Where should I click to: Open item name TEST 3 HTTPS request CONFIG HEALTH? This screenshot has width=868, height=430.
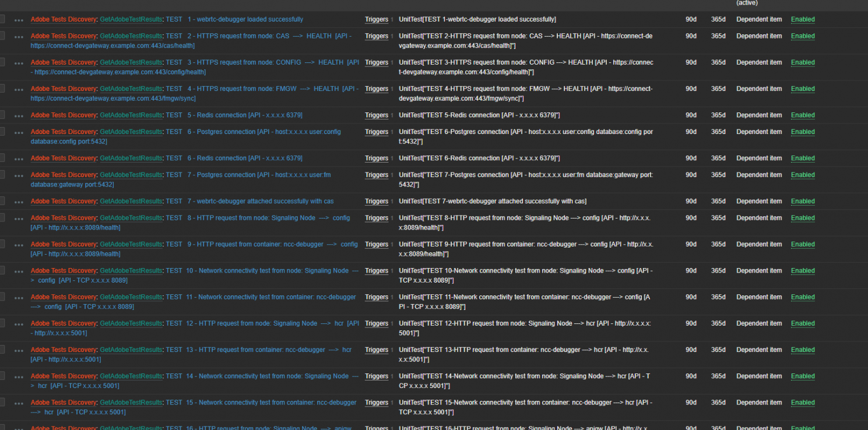pyautogui.click(x=195, y=67)
